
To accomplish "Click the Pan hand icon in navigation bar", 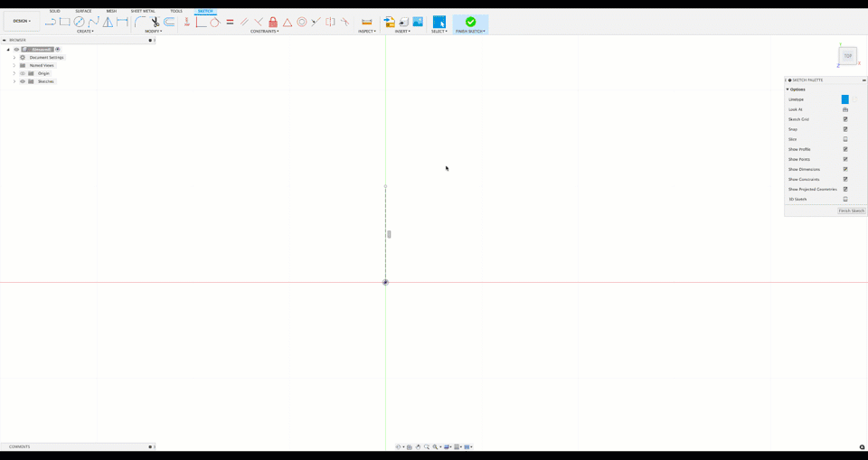I will [x=419, y=446].
